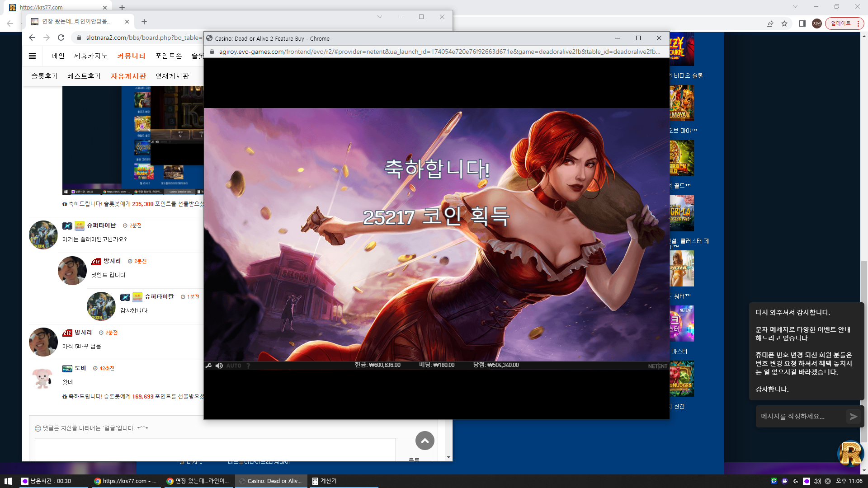Open the NETENT 마스터 game thumbnail

(681, 324)
